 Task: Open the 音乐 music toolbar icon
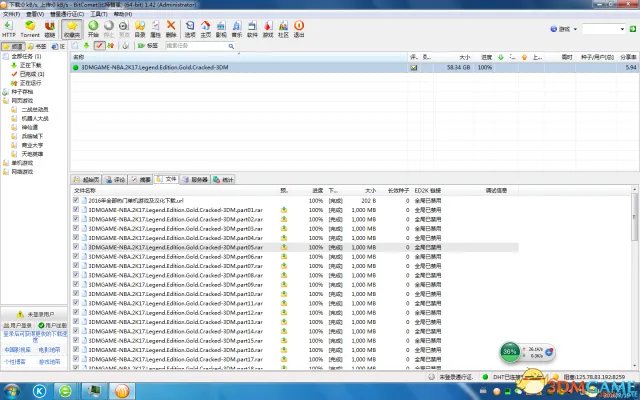(x=237, y=29)
